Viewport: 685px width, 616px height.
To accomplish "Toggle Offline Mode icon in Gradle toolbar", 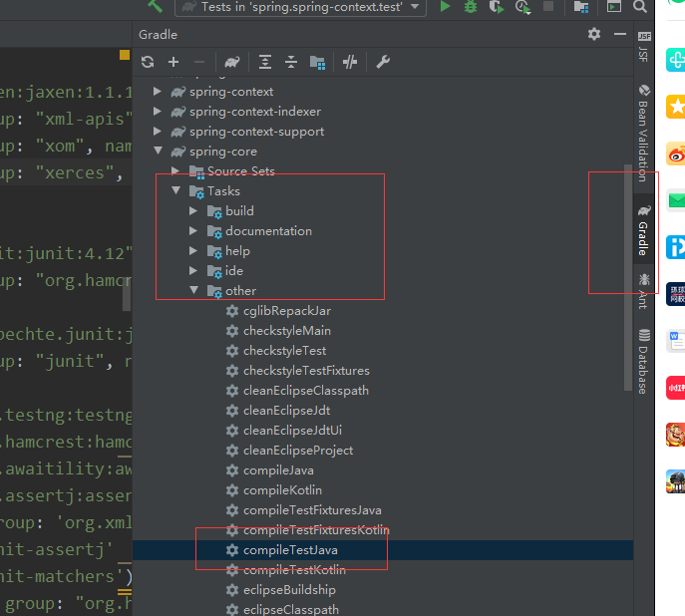I will 350,62.
